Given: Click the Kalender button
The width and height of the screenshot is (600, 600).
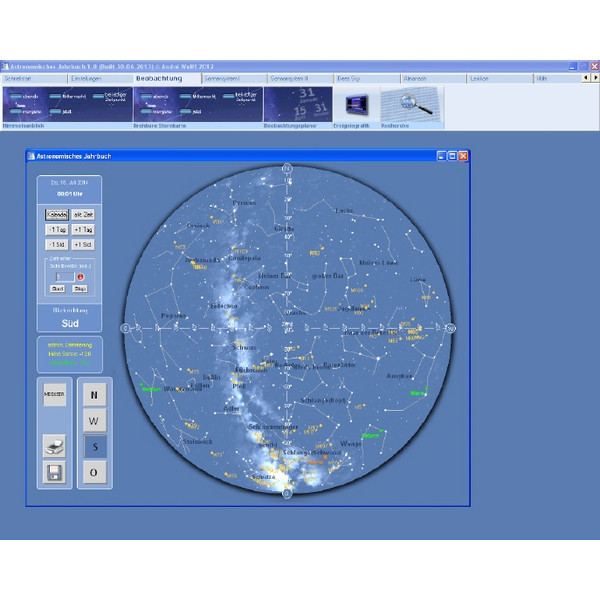Looking at the screenshot, I should coord(57,215).
